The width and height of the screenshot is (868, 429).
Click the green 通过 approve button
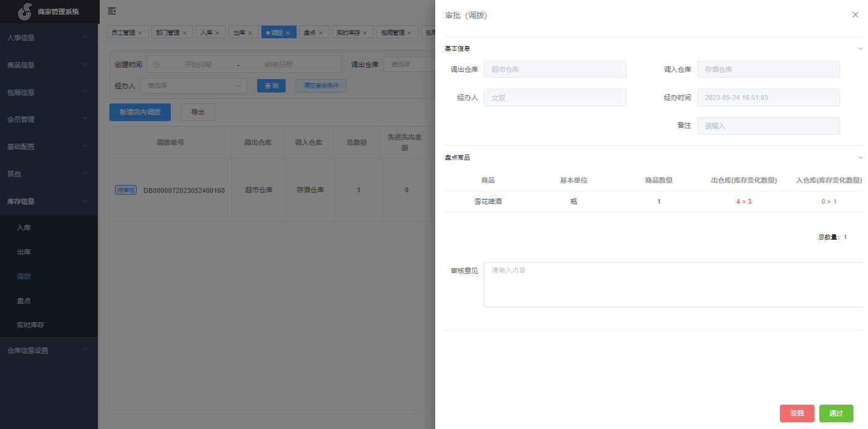click(836, 414)
